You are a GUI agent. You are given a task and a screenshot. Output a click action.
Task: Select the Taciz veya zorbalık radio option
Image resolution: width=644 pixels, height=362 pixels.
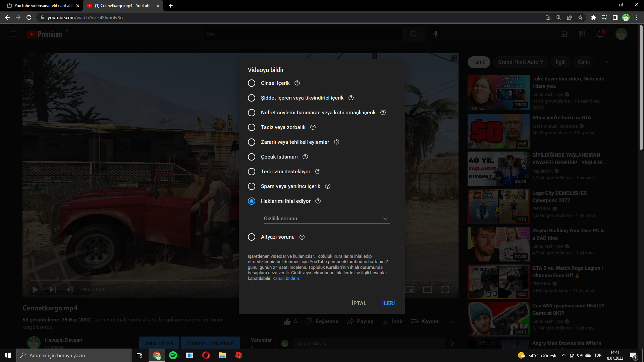click(x=252, y=127)
